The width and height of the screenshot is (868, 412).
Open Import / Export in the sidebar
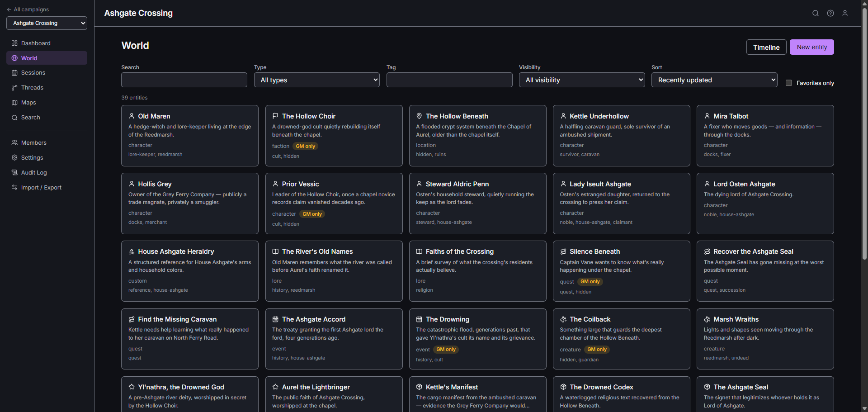tap(47, 187)
